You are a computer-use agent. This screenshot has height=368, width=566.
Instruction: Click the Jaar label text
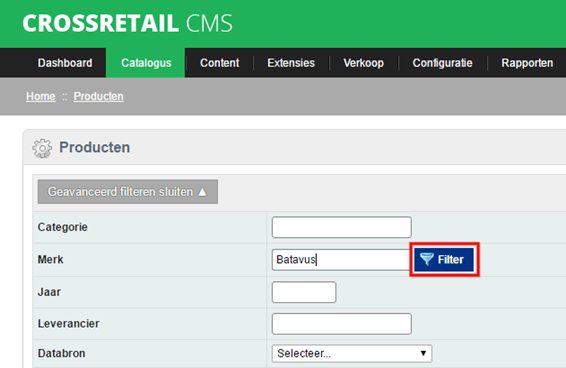[x=49, y=292]
